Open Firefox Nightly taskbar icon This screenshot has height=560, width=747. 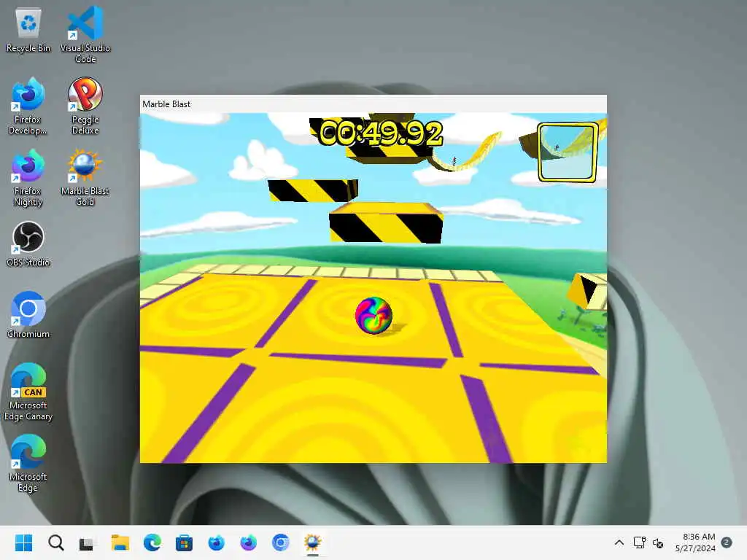click(x=248, y=542)
